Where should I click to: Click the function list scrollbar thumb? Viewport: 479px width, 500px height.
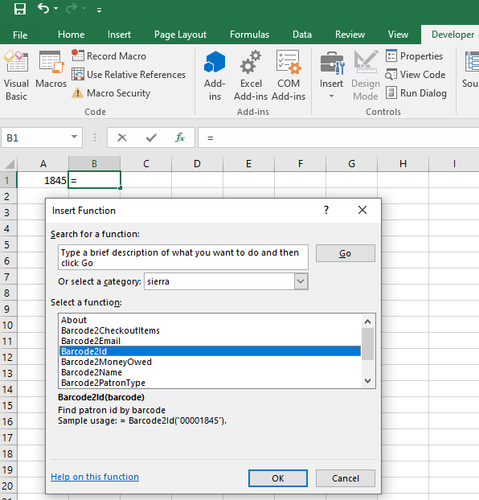pyautogui.click(x=368, y=344)
